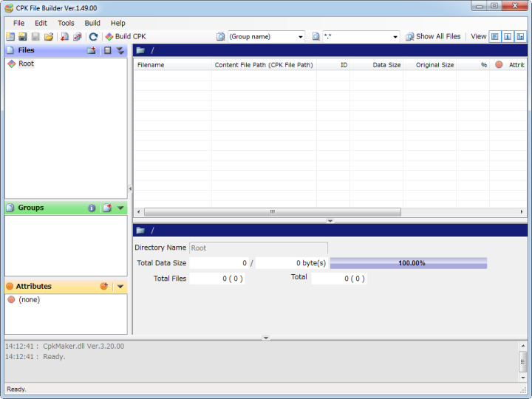The image size is (532, 399).
Task: Click the Refresh circular arrow icon
Action: 93,37
